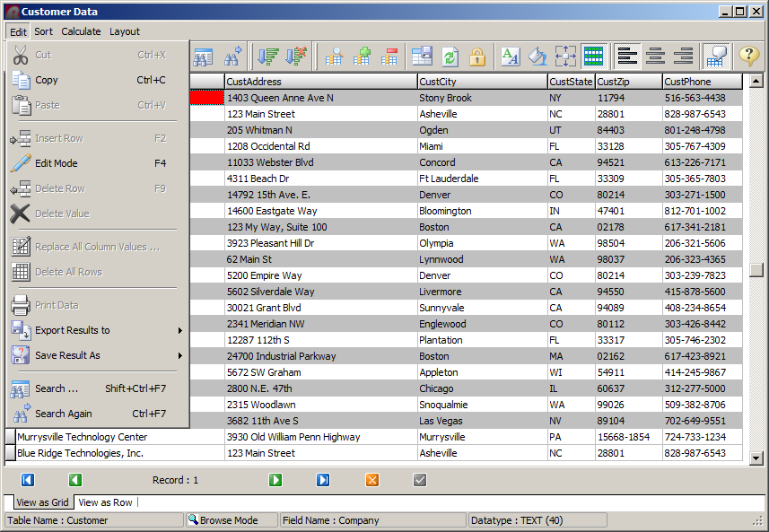Tick row selector box beside Blue Ridge Technologies
769x532 pixels.
coord(11,454)
